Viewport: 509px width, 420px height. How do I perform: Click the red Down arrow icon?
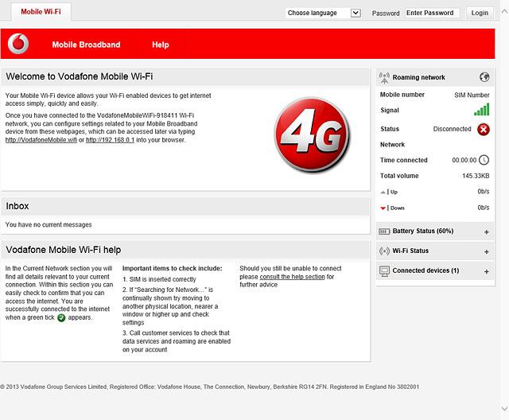[x=383, y=208]
